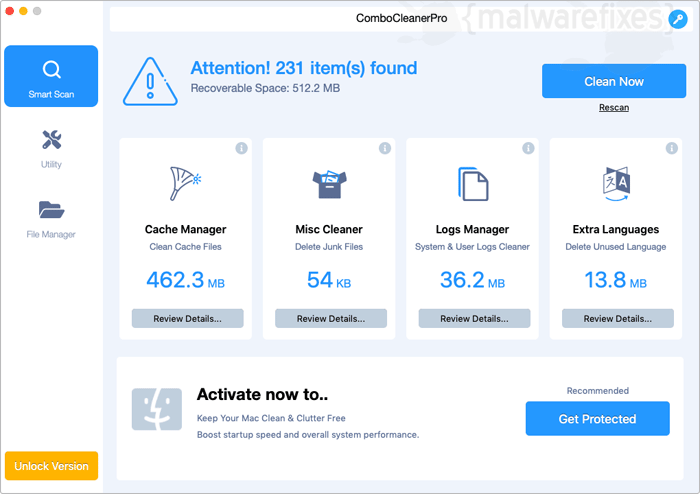
Task: Click the 36.2 MB logs size value
Action: (472, 280)
